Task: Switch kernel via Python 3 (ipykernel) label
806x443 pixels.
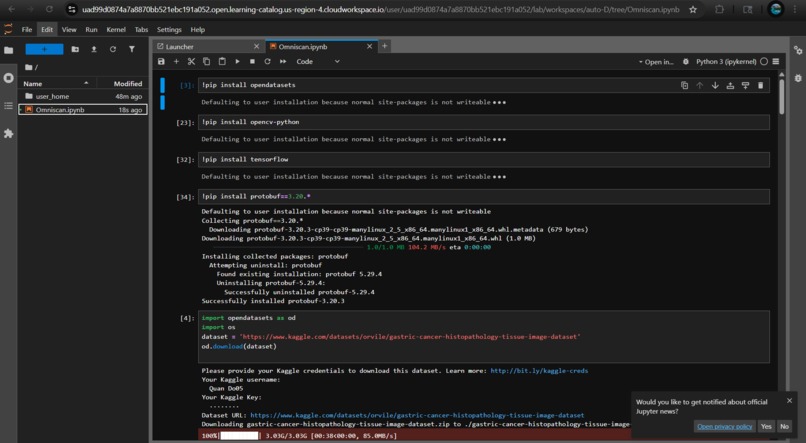Action: tap(726, 62)
